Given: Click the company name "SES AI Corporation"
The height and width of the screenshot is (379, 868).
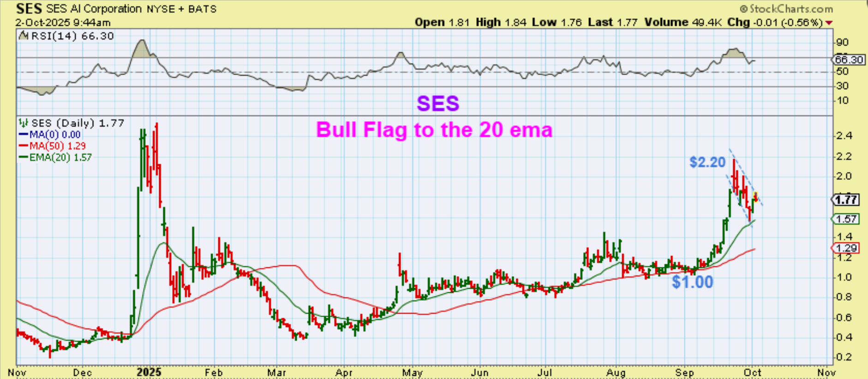Looking at the screenshot, I should pyautogui.click(x=94, y=9).
